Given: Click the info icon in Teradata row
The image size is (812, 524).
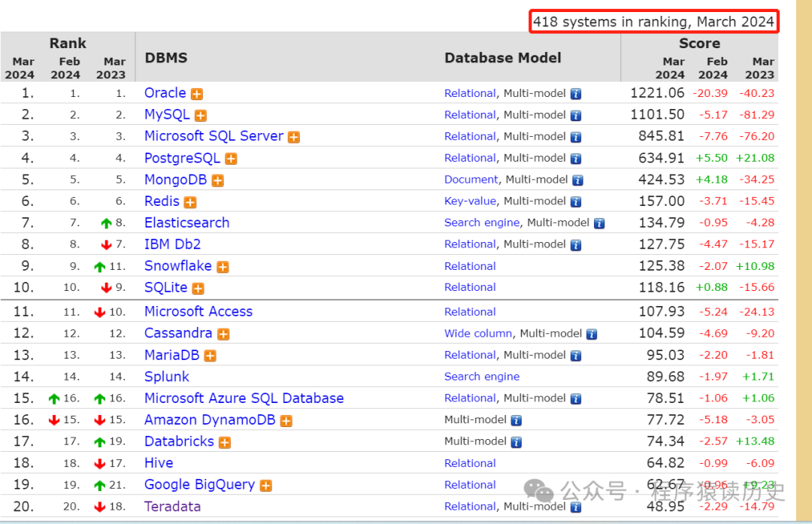Looking at the screenshot, I should coord(576,507).
